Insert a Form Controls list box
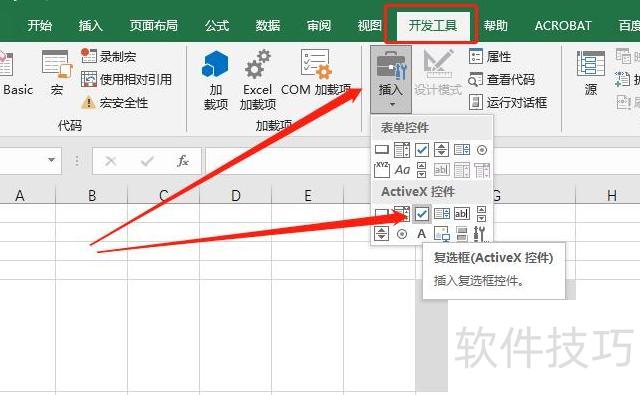Image resolution: width=640 pixels, height=395 pixels. 462,150
